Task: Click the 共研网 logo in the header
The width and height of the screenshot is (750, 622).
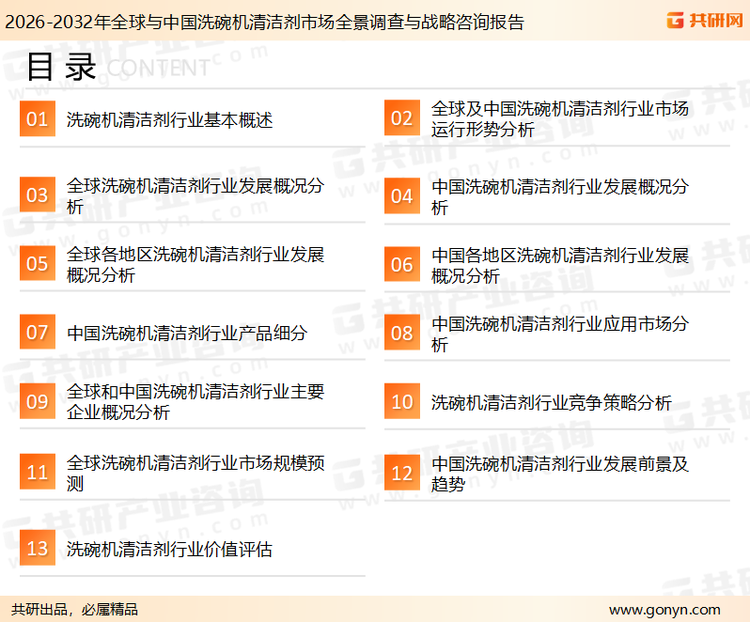Action: tap(705, 20)
